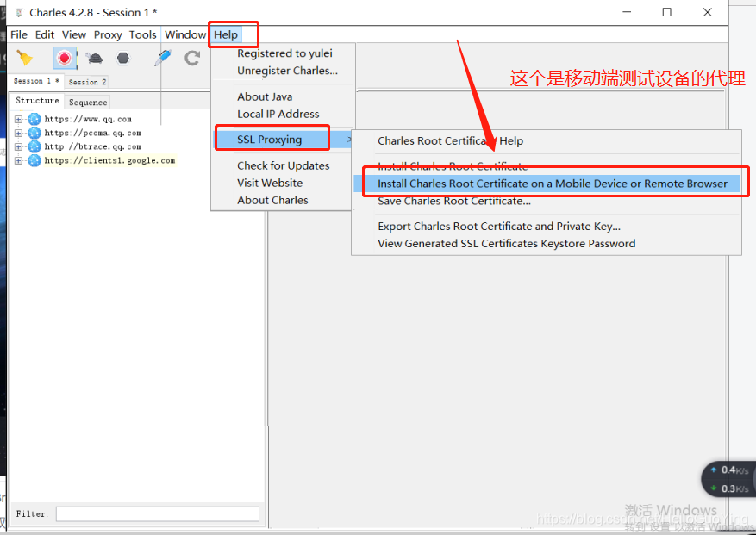Switch to the Session 2 tab
Viewport: 756px width, 535px height.
tap(87, 82)
